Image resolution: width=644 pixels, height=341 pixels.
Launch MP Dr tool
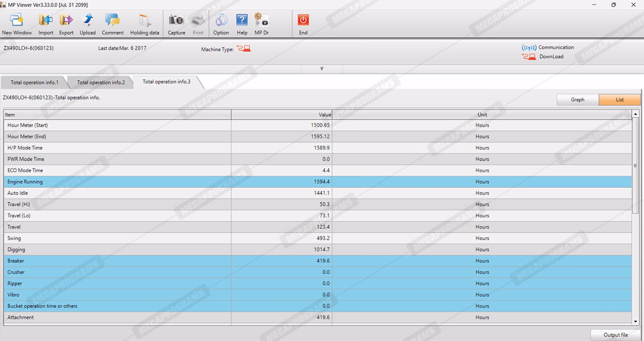click(x=261, y=24)
